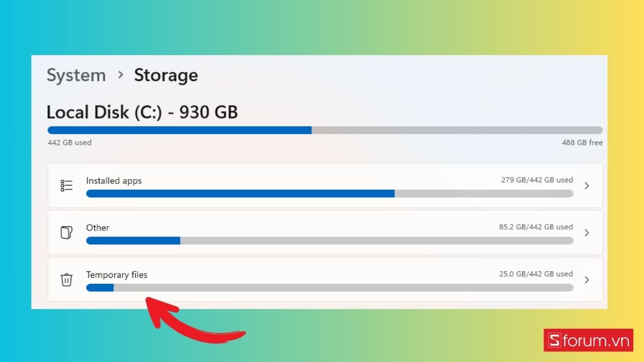Click the Installed apps usage progress bar
Viewport: 644px width, 362px height.
pyautogui.click(x=330, y=194)
